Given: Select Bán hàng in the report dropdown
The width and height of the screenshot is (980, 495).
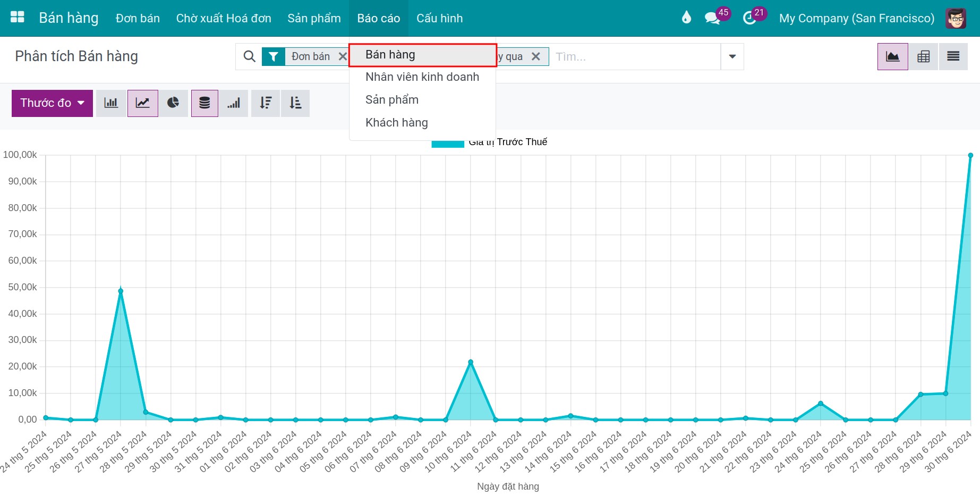Looking at the screenshot, I should [x=423, y=55].
